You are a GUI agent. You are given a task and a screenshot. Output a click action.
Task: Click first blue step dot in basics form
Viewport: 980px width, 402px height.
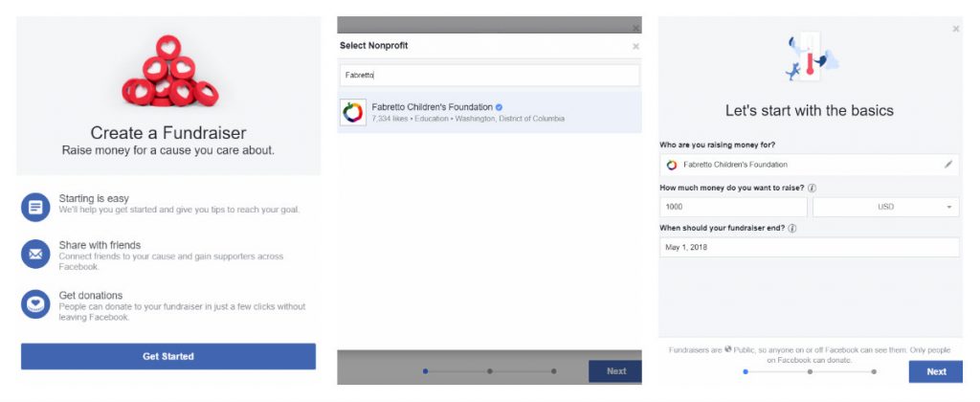(x=745, y=371)
